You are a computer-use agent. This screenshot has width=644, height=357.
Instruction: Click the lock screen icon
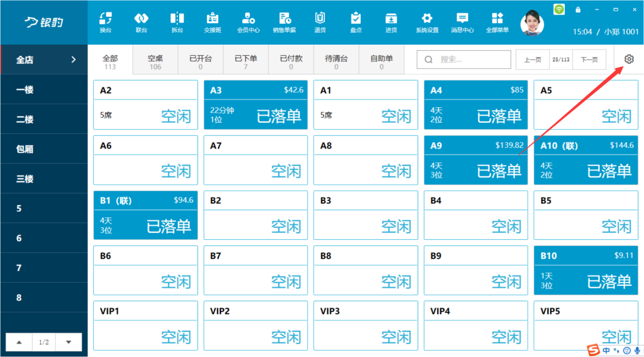pos(578,10)
